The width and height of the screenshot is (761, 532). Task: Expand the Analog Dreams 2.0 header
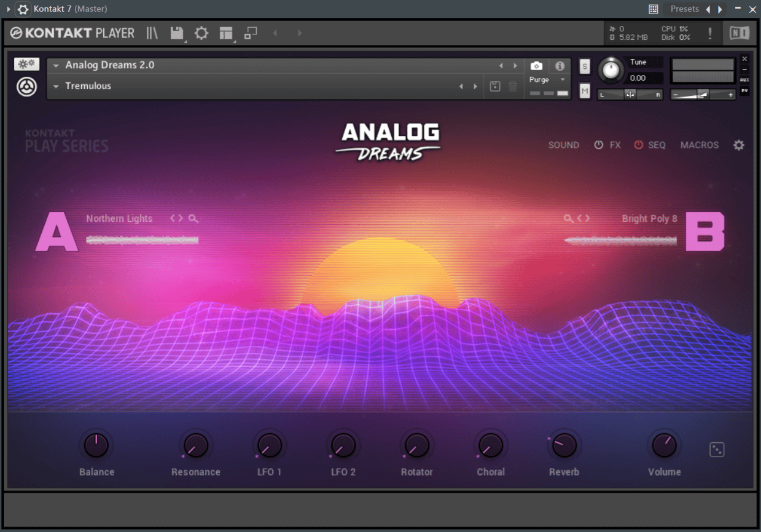click(55, 65)
